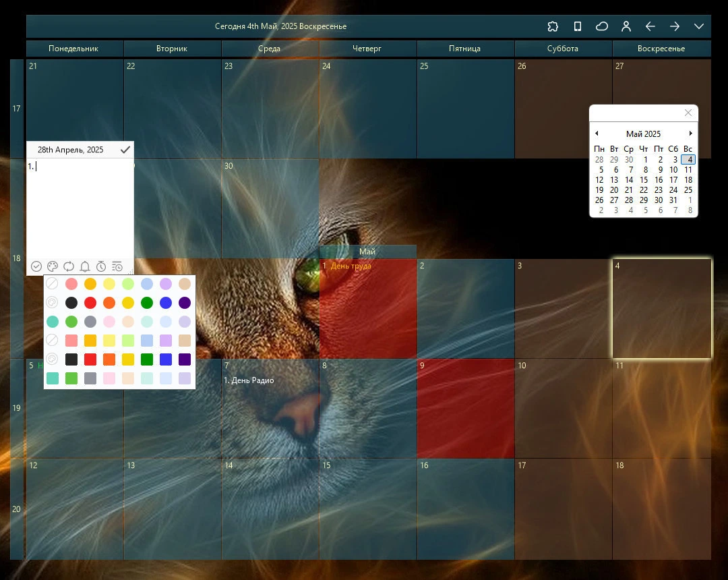Click the stopwatch timer icon in note editor

coord(101,266)
